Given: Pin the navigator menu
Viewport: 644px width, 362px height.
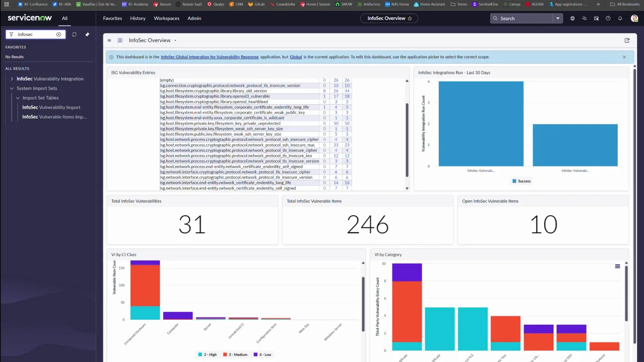Looking at the screenshot, I should (87, 34).
